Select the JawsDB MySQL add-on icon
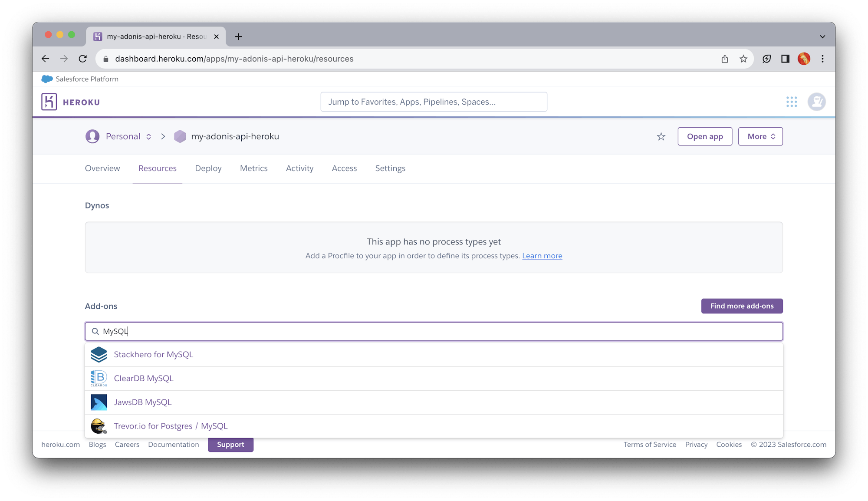 point(99,402)
